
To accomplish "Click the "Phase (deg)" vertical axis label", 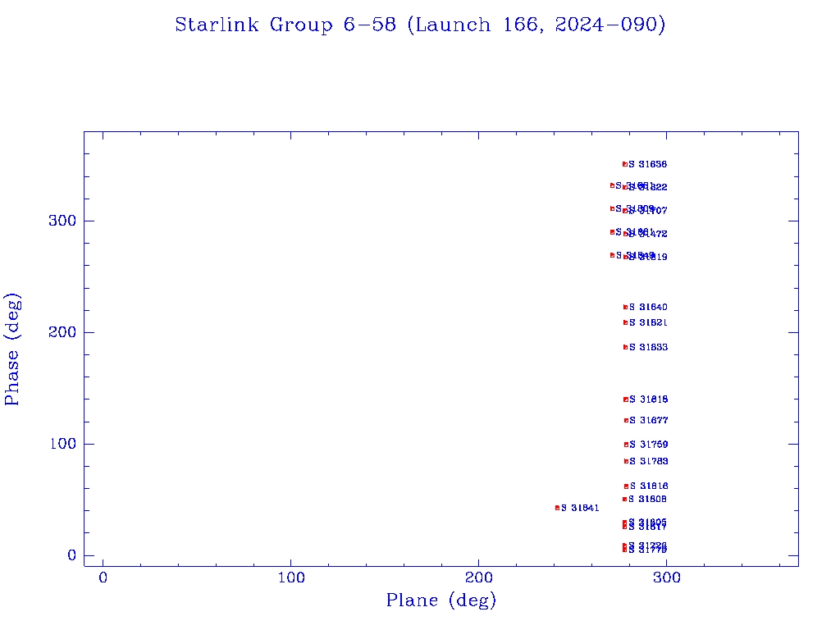I will click(x=11, y=349).
